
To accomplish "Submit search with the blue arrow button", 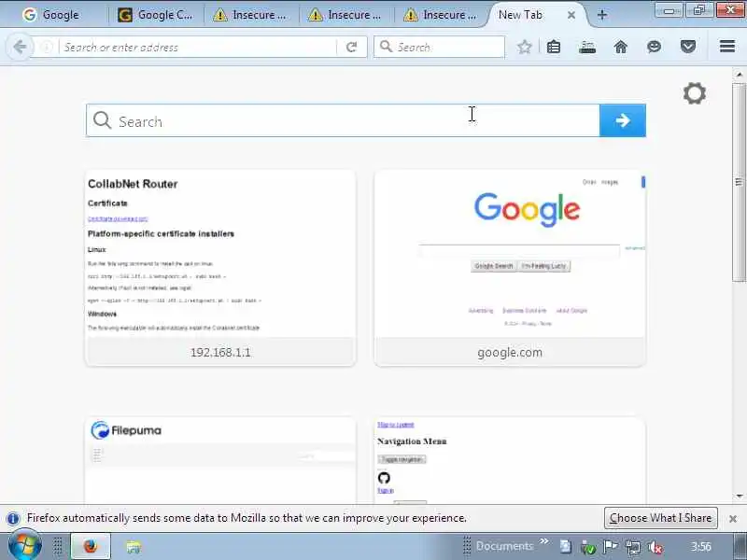I will [x=623, y=120].
